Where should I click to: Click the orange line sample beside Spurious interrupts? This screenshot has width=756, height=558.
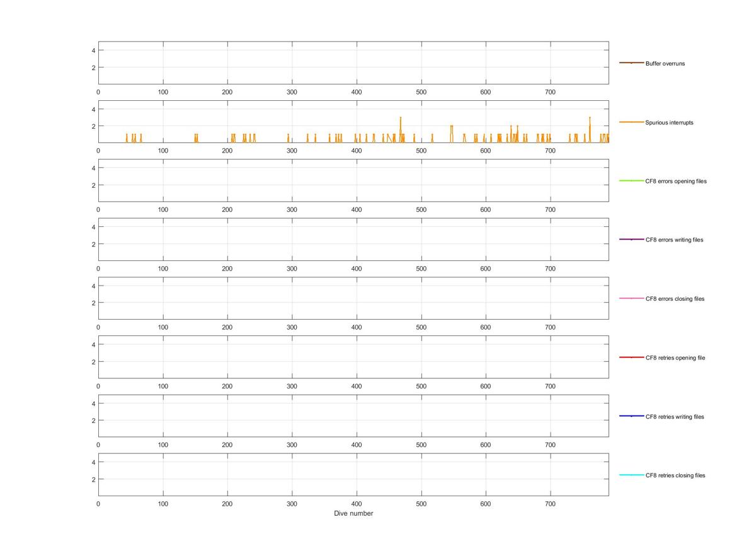point(631,122)
